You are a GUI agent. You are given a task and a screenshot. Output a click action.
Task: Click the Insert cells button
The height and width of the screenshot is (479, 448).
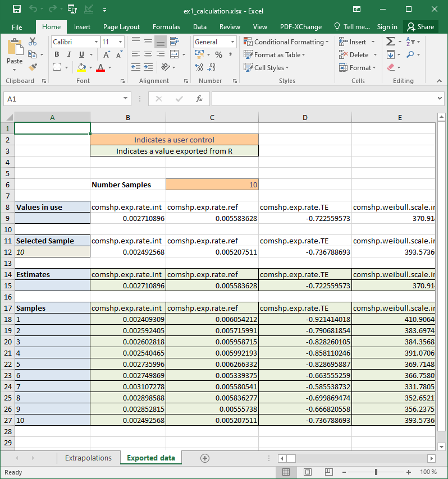coord(353,42)
